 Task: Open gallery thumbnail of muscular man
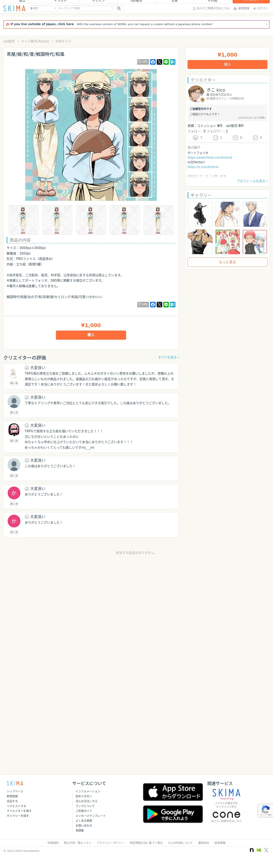200,242
